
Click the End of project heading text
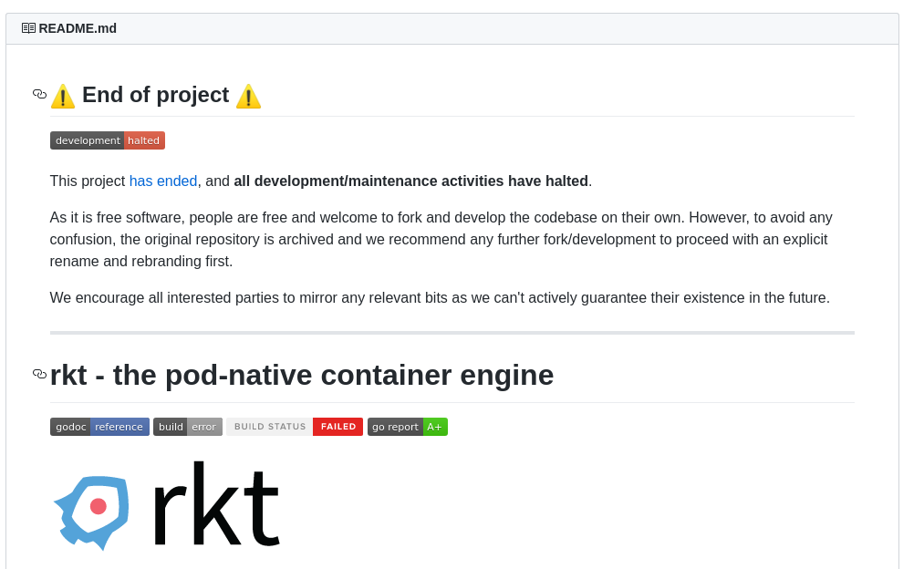pyautogui.click(x=155, y=95)
